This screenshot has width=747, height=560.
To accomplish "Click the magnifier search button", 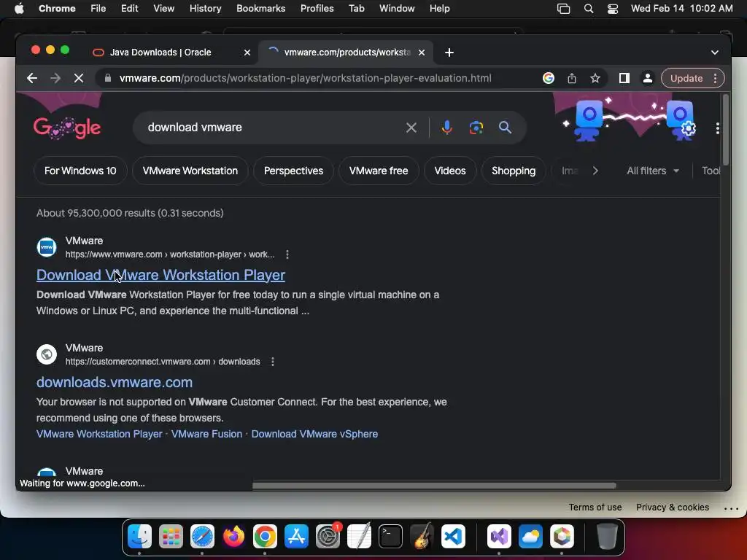I will [x=505, y=127].
